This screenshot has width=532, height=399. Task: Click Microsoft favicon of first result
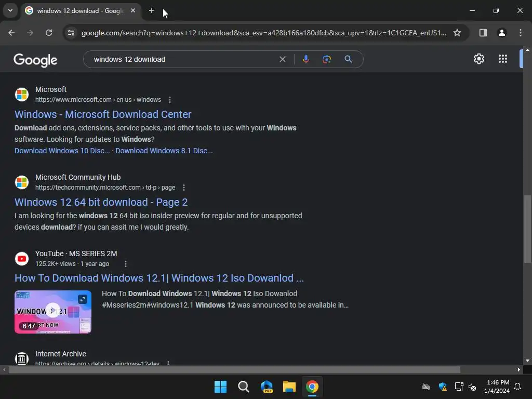22,95
